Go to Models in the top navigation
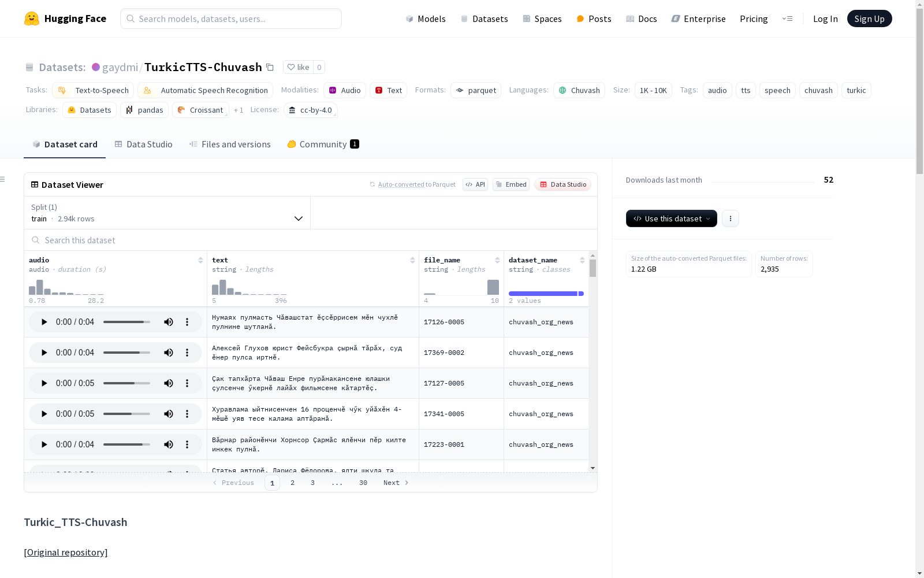 (426, 18)
